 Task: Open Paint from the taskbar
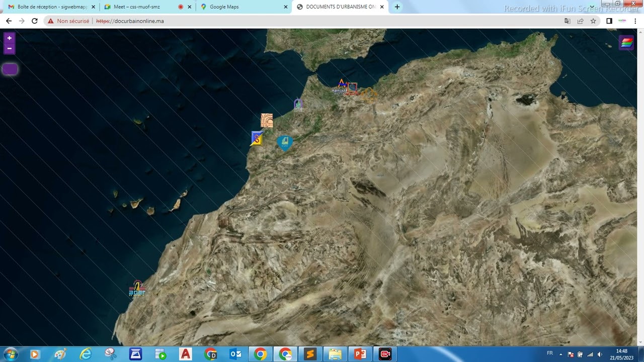[60, 354]
